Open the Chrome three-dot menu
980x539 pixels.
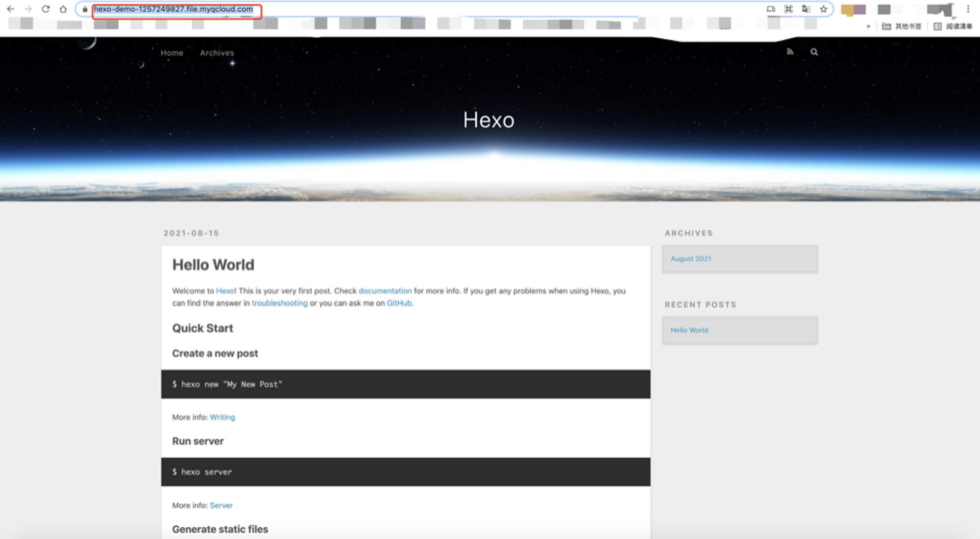[x=968, y=9]
